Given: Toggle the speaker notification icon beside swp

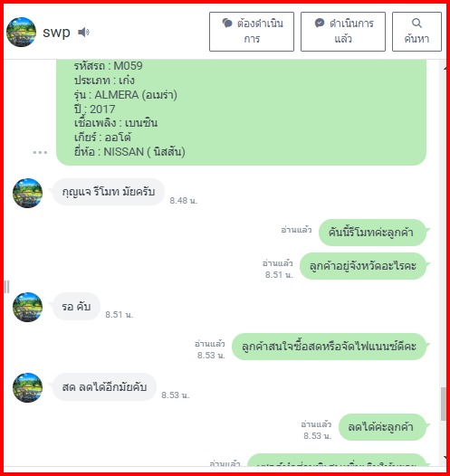Looking at the screenshot, I should pyautogui.click(x=83, y=32).
